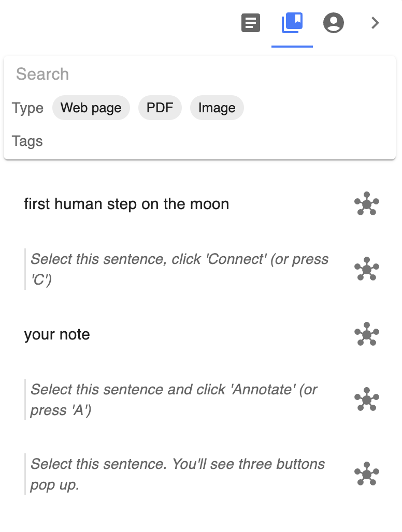The image size is (402, 532).
Task: Toggle the Image type filter chip
Action: 217,108
